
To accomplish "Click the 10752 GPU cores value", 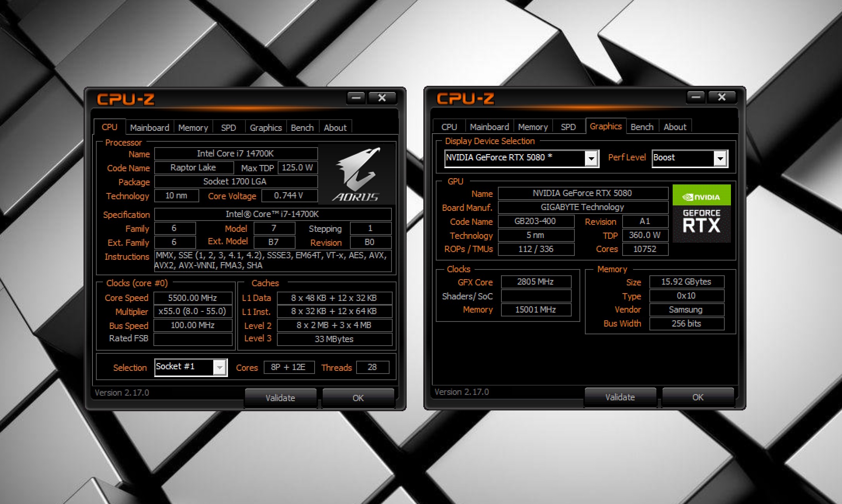I will pyautogui.click(x=645, y=249).
